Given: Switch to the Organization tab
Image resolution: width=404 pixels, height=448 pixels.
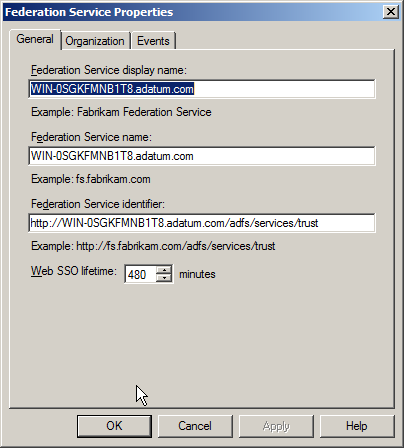Looking at the screenshot, I should click(95, 41).
